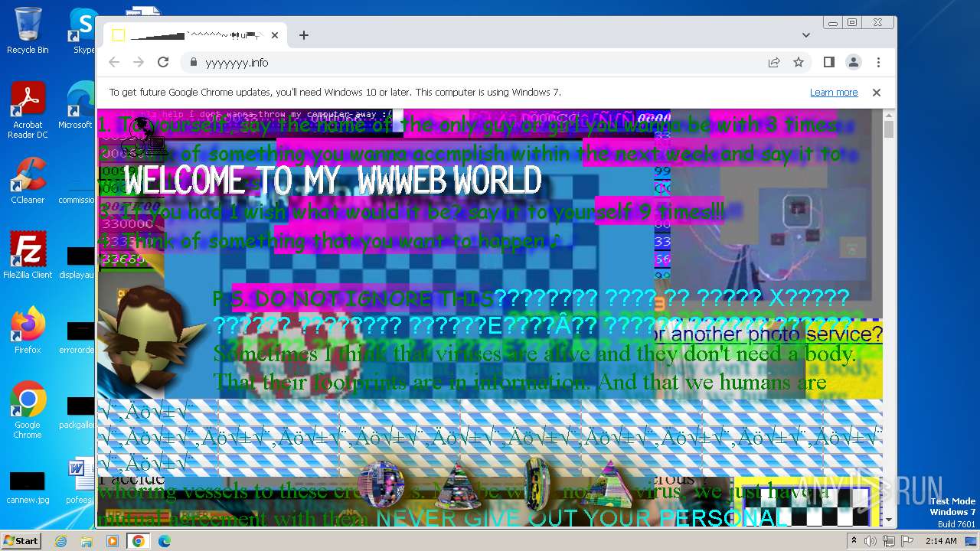Share this page using the share icon
The width and height of the screenshot is (980, 551).
coord(774,62)
